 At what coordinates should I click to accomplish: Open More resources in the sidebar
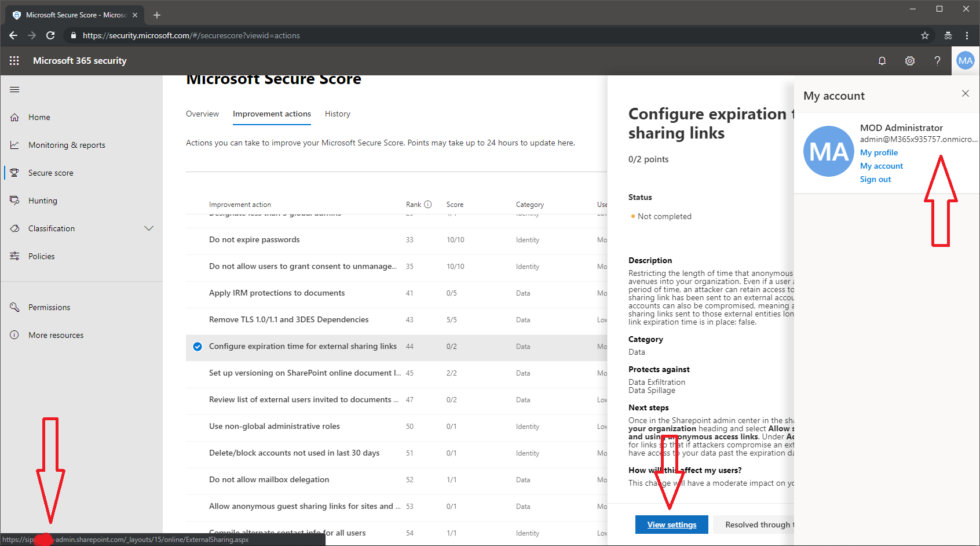(56, 335)
